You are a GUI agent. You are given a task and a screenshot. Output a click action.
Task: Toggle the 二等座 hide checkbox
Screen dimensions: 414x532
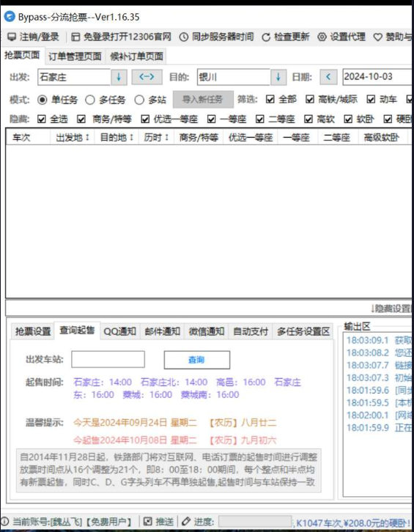tap(260, 119)
